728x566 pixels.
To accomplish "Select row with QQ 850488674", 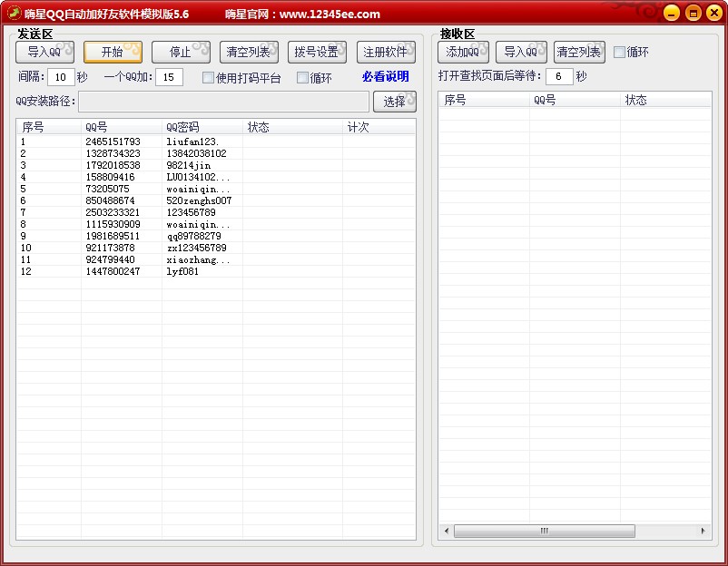I will [x=216, y=200].
